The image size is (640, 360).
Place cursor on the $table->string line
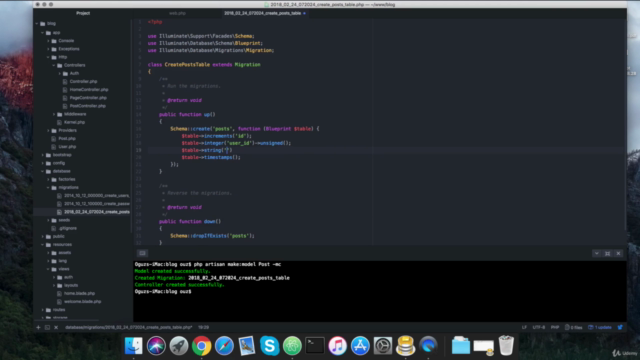(x=207, y=150)
